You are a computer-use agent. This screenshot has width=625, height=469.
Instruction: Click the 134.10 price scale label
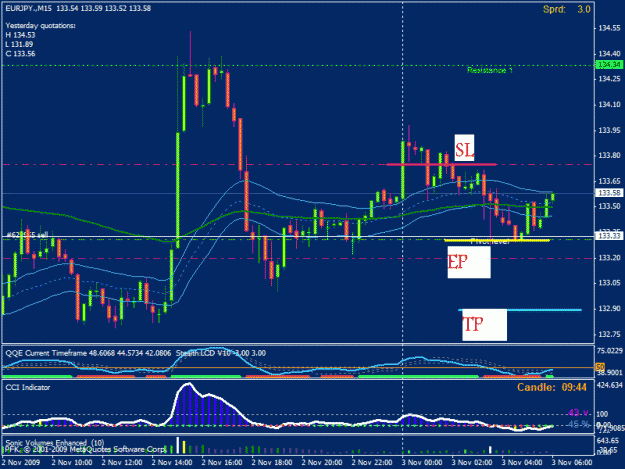(x=609, y=105)
